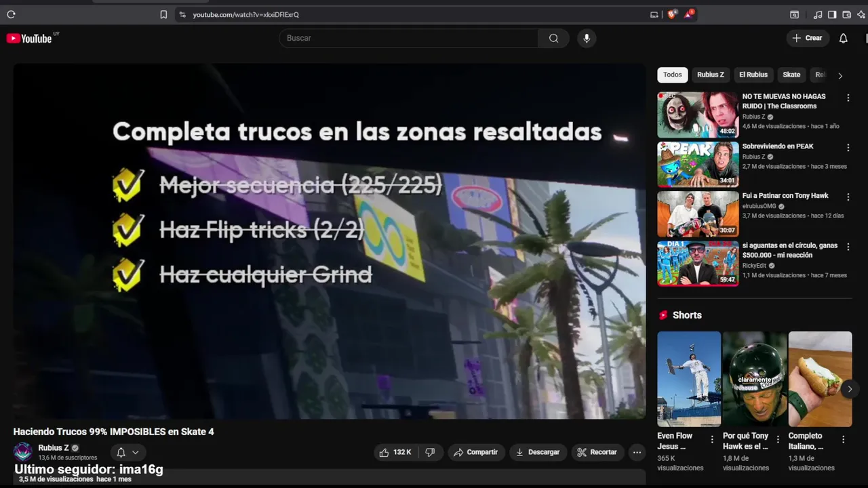Open Brave Rewards triangle icon

tap(689, 14)
